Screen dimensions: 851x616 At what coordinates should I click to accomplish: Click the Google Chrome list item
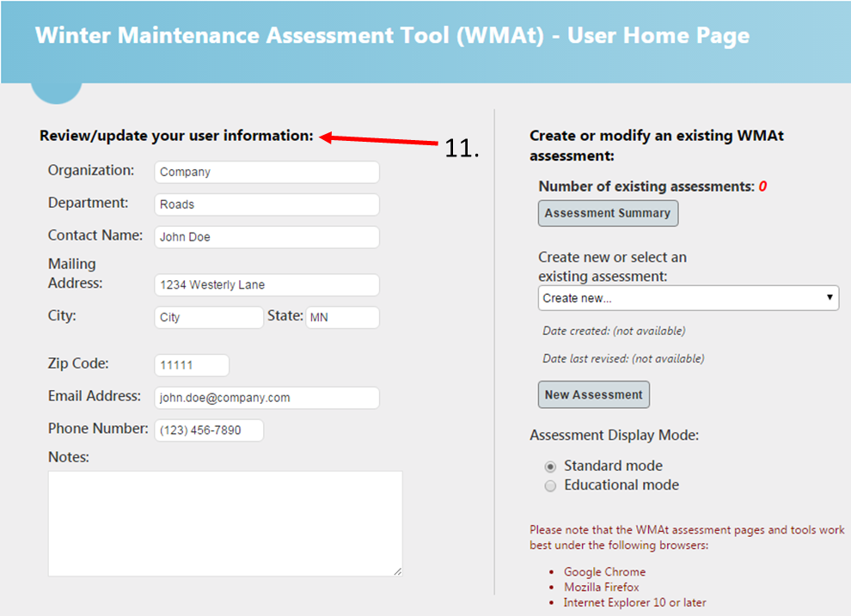tap(604, 572)
